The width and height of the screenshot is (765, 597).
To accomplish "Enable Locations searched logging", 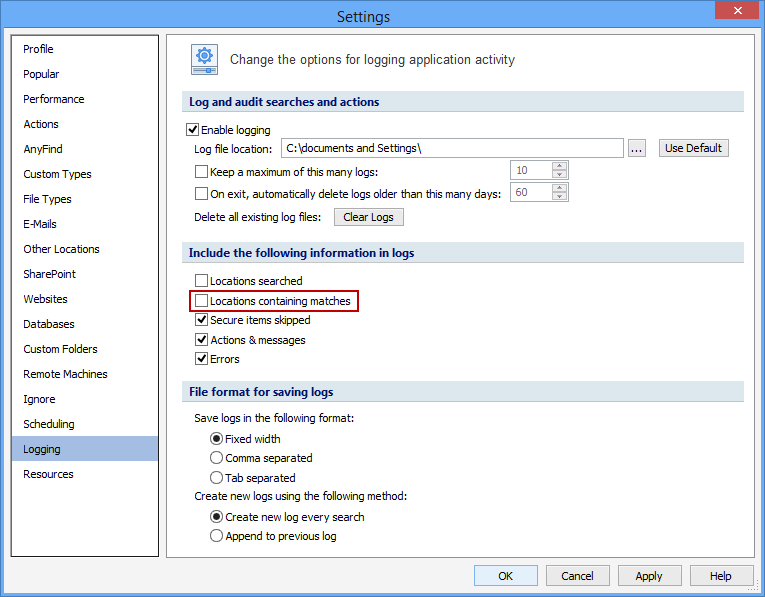I will [202, 281].
